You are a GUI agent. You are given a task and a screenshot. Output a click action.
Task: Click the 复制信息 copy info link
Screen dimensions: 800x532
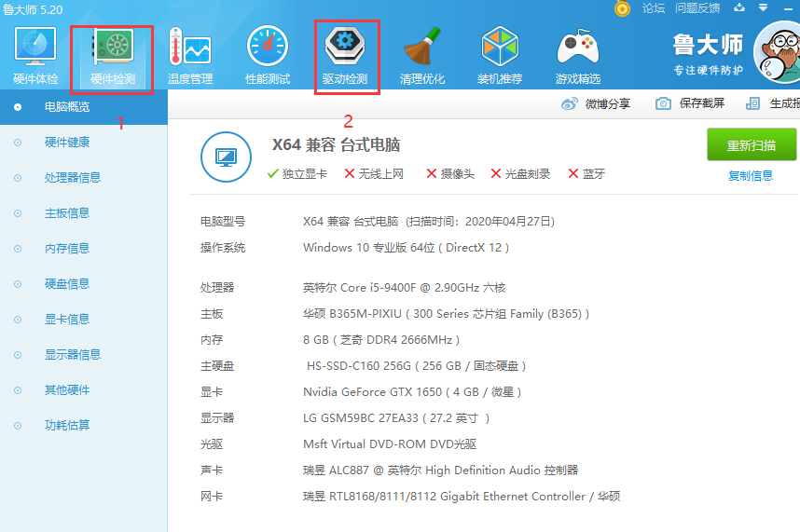751,176
